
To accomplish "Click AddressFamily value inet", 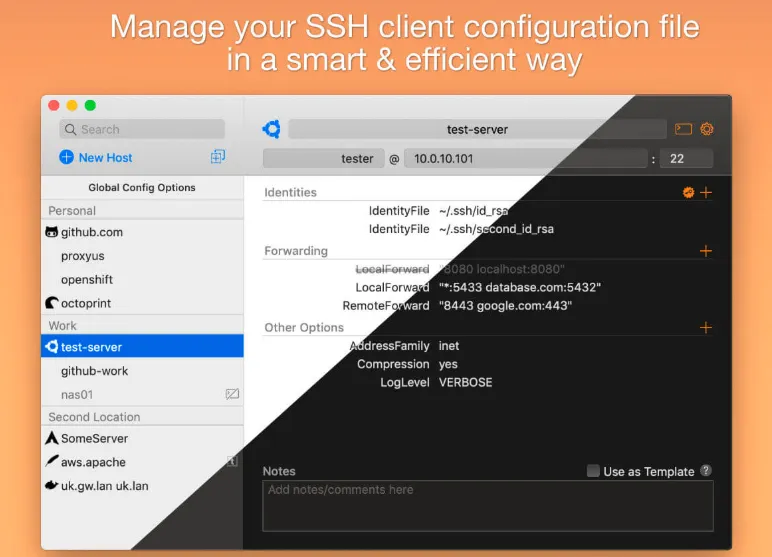I will 449,346.
